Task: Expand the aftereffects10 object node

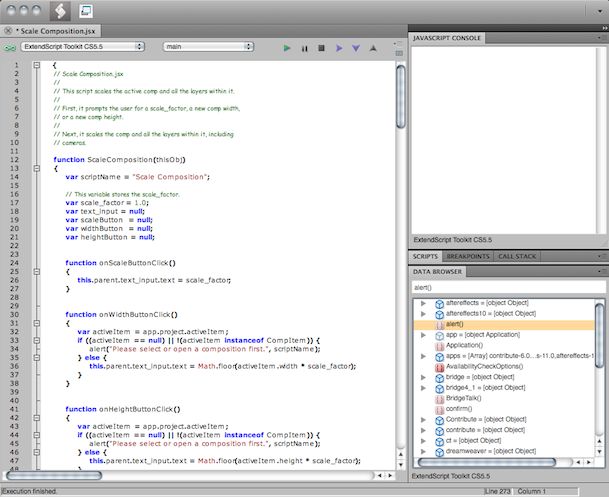Action: click(x=423, y=314)
